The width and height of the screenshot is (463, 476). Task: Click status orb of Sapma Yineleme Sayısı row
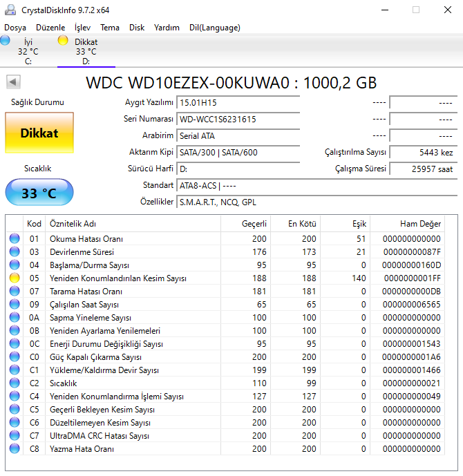[15, 317]
